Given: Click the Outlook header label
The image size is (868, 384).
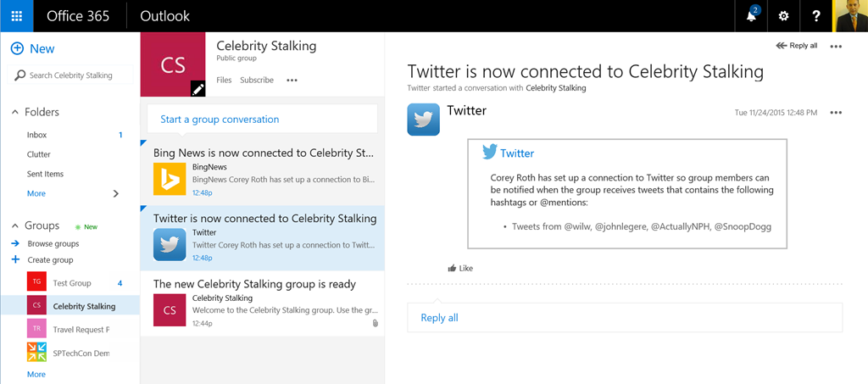Looking at the screenshot, I should point(165,16).
